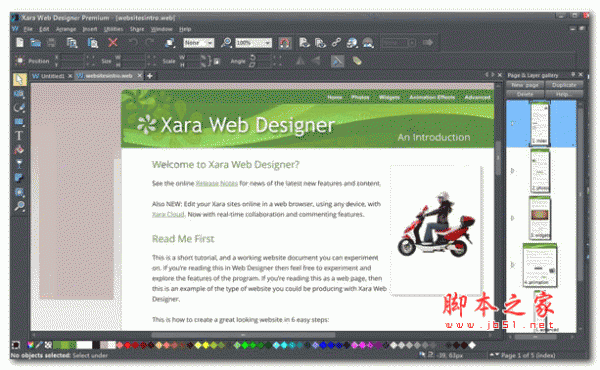Screen dimensions: 600x370
Task: Click Photos in the page navigation bar
Action: pos(360,98)
